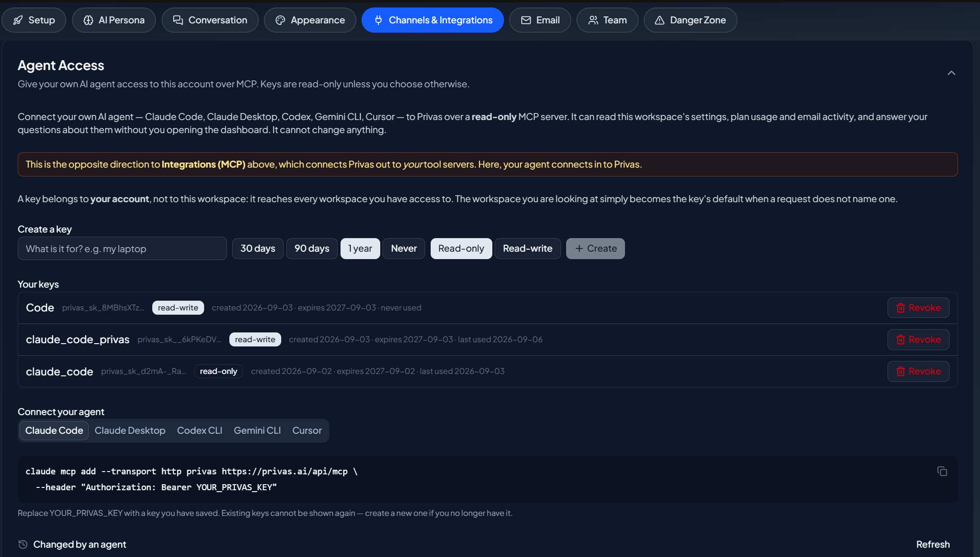The image size is (980, 557).
Task: Select Read-write permission
Action: point(528,248)
